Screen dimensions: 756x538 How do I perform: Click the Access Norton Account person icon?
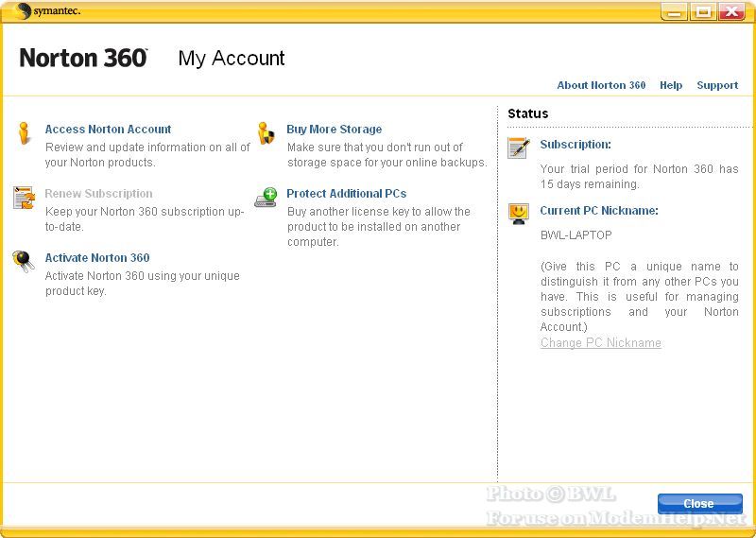pyautogui.click(x=24, y=132)
